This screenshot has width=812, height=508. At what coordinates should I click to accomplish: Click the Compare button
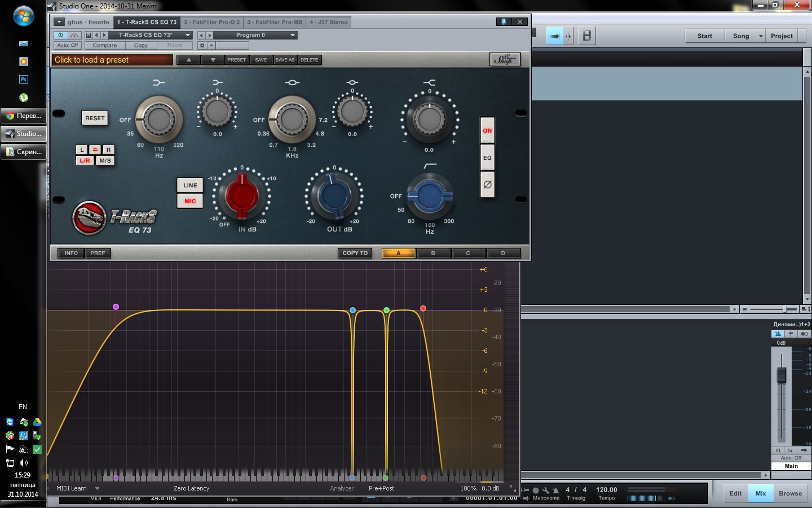[x=105, y=45]
